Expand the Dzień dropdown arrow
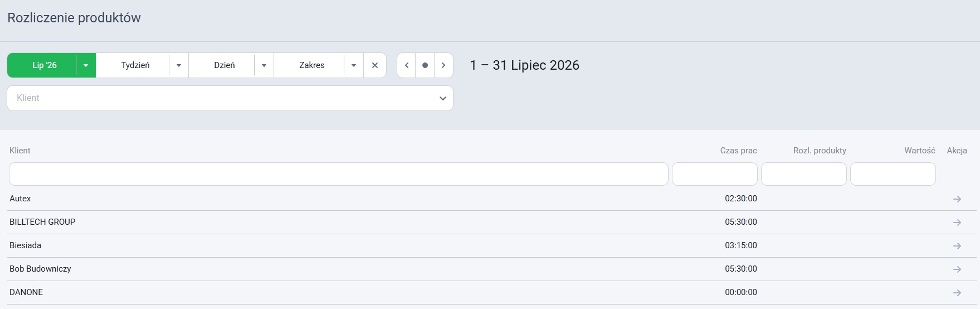 (x=264, y=65)
